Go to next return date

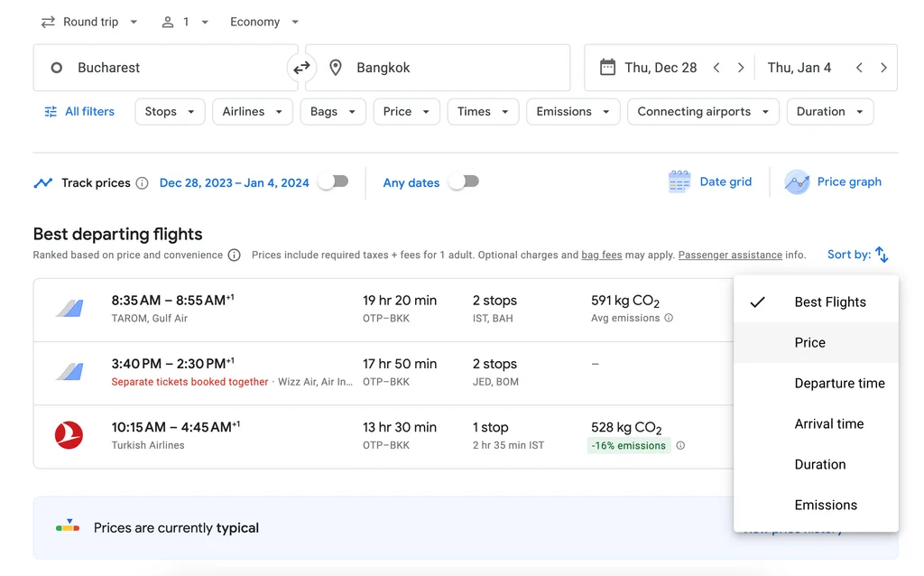click(883, 68)
